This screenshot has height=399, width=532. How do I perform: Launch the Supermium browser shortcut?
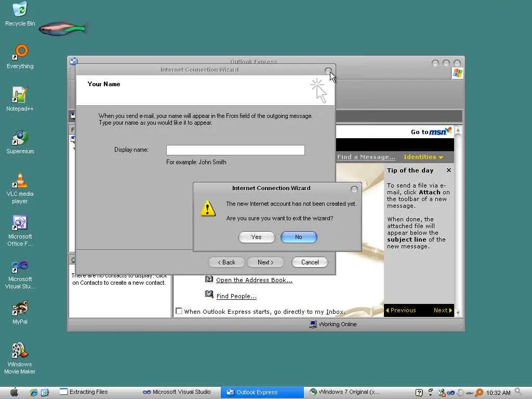coord(20,142)
